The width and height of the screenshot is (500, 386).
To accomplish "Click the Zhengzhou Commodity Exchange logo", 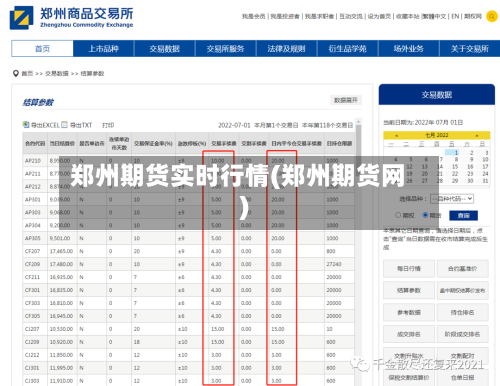I will tap(71, 17).
